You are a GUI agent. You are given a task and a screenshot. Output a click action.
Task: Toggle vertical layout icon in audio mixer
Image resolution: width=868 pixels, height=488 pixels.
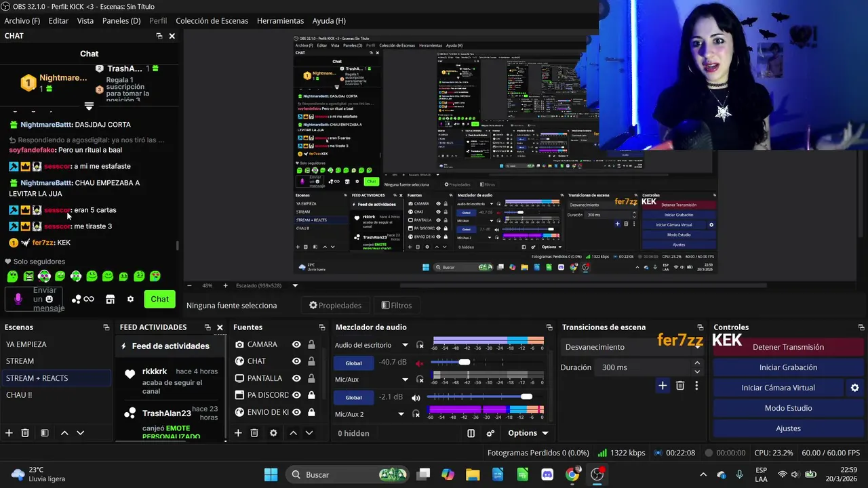(471, 433)
